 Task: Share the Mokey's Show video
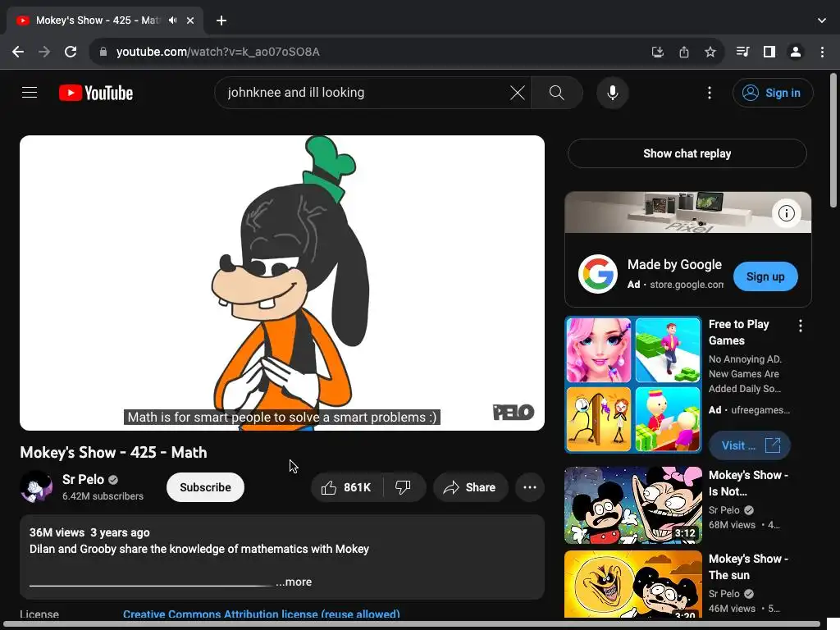coord(470,487)
